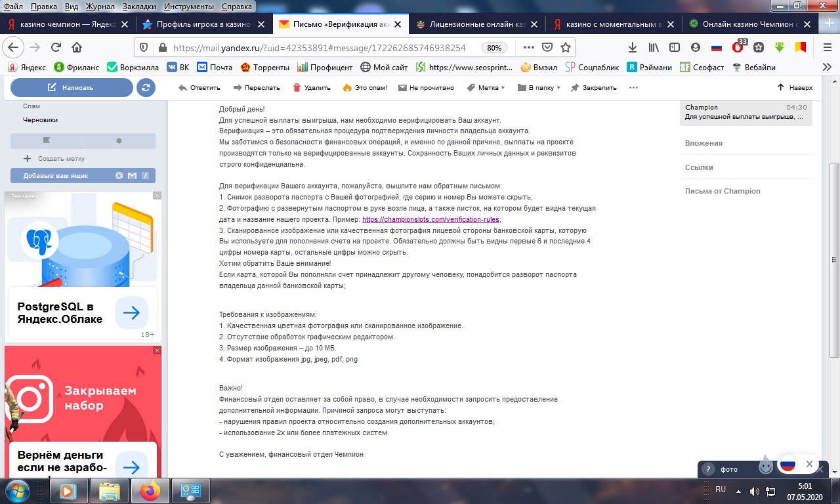Screen dimensions: 840x504
Task: Show more bookmarks with the chevron
Action: pos(828,67)
